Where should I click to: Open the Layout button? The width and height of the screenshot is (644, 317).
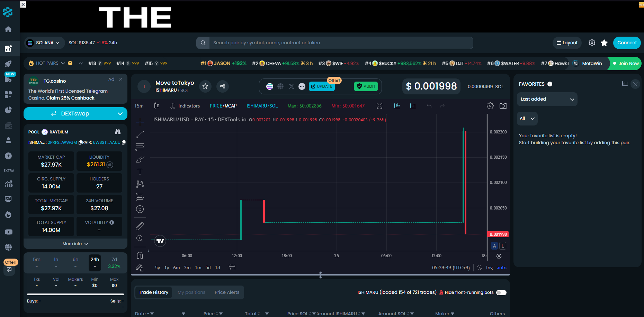[x=567, y=43]
